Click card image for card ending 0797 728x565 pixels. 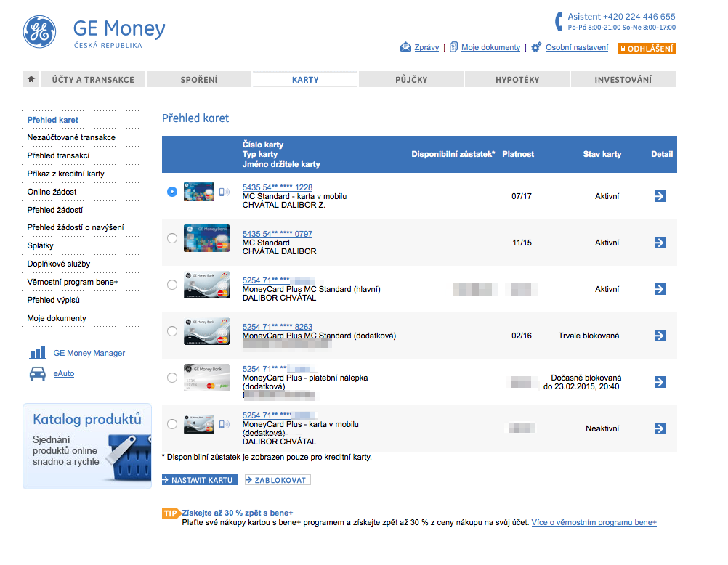[x=206, y=238]
